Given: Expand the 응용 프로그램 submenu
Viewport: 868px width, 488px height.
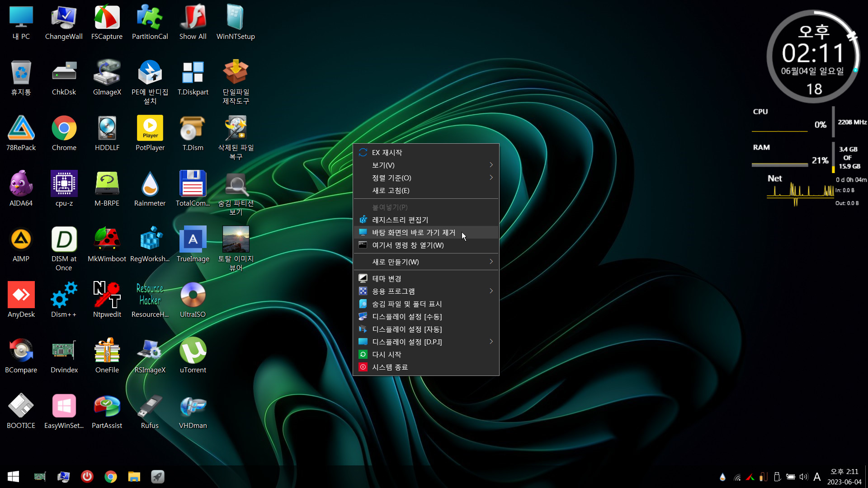Looking at the screenshot, I should [426, 291].
